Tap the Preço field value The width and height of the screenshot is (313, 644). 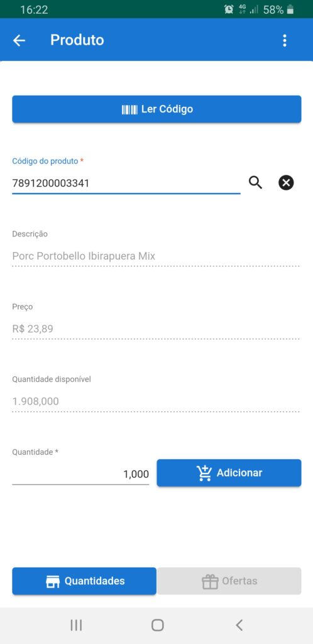click(x=33, y=329)
